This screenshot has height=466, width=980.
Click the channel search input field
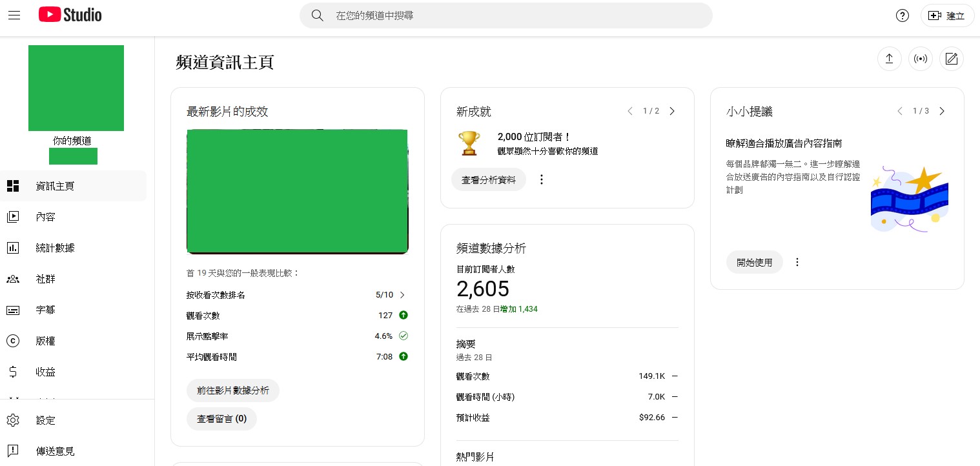tap(516, 15)
